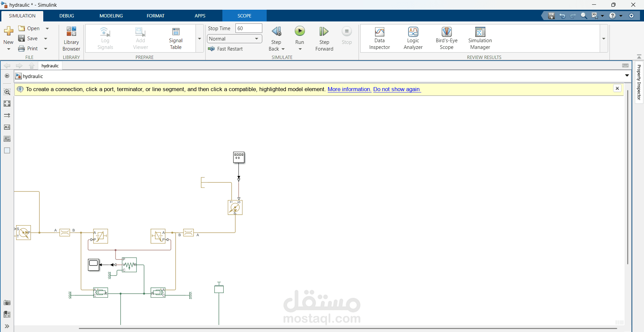
Task: Expand the Step Back options arrow
Action: tap(283, 49)
